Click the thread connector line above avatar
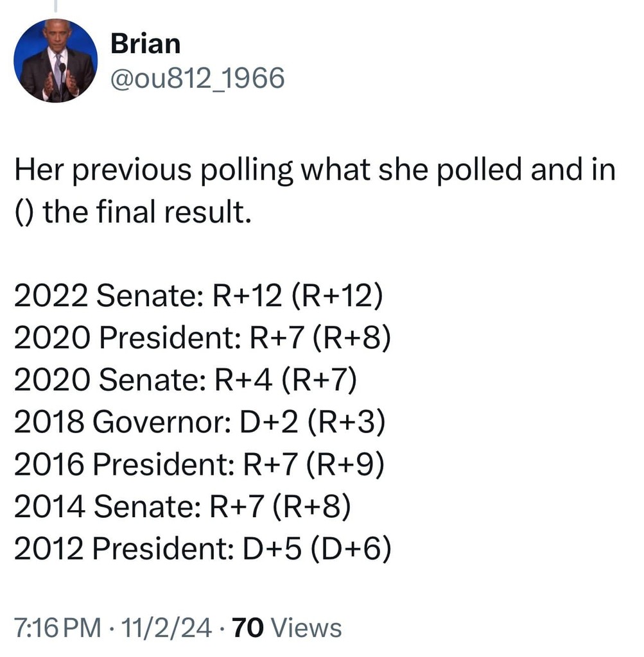This screenshot has width=644, height=657. (55, 6)
